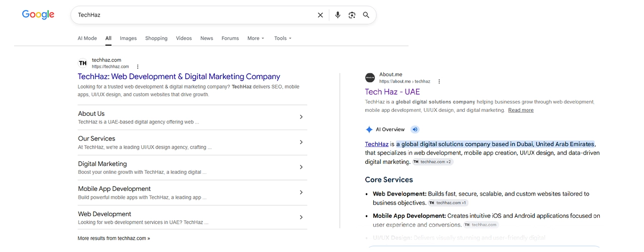Click into the TechHaz search input field

pyautogui.click(x=194, y=15)
